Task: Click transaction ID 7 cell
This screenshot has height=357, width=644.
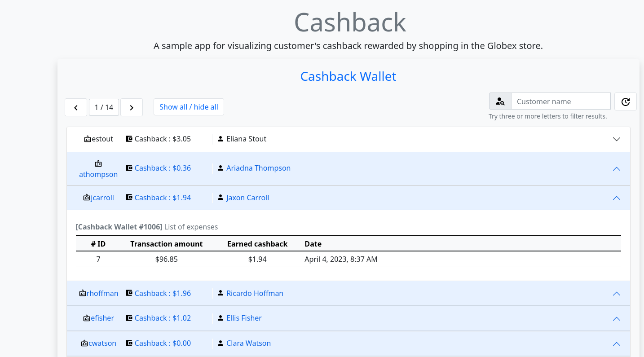Action: click(x=98, y=259)
